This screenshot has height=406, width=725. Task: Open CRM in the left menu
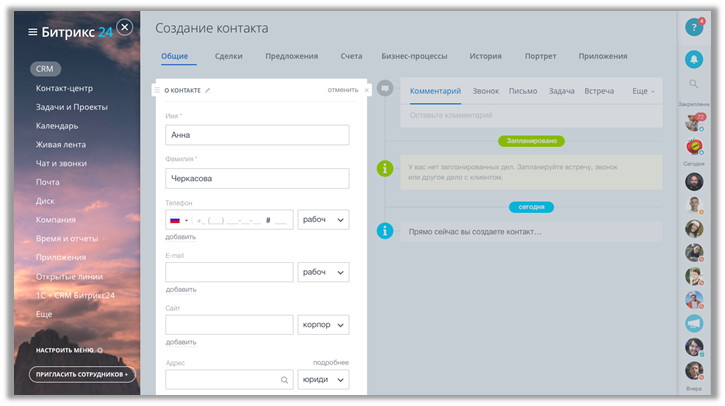[x=45, y=69]
